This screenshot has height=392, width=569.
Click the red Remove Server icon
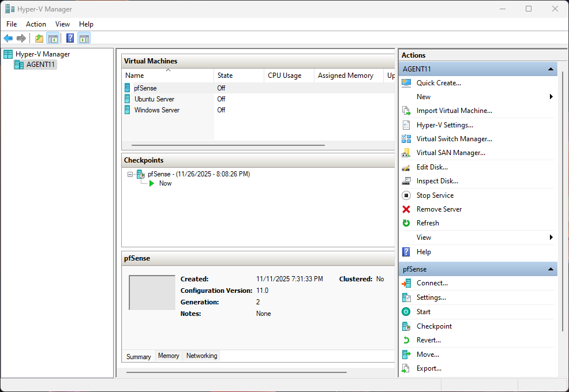406,209
